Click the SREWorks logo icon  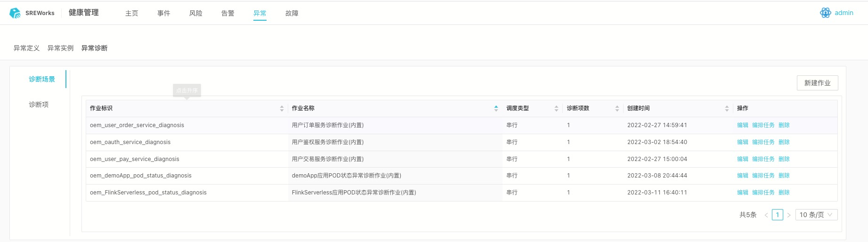15,13
